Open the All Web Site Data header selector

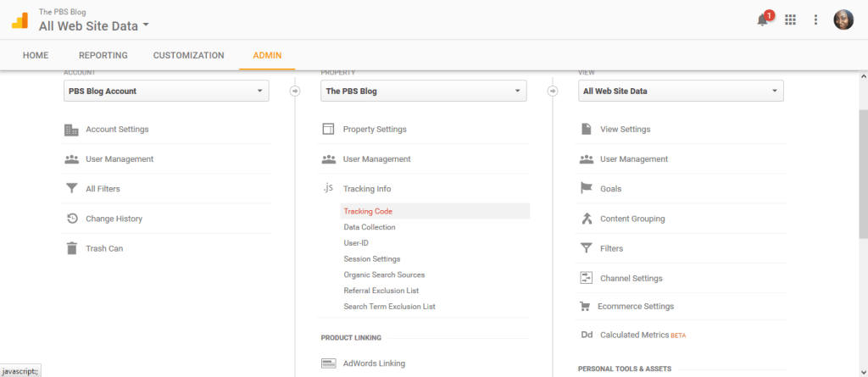click(x=94, y=25)
